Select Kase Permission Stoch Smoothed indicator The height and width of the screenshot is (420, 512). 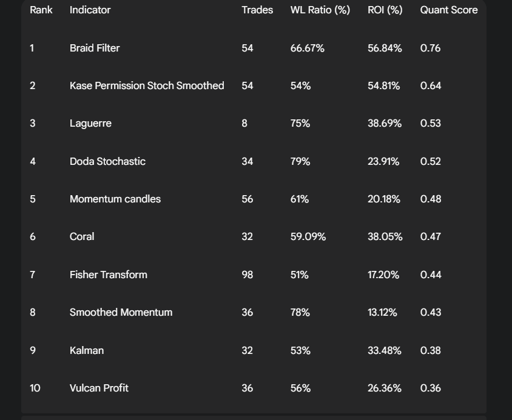coord(147,85)
